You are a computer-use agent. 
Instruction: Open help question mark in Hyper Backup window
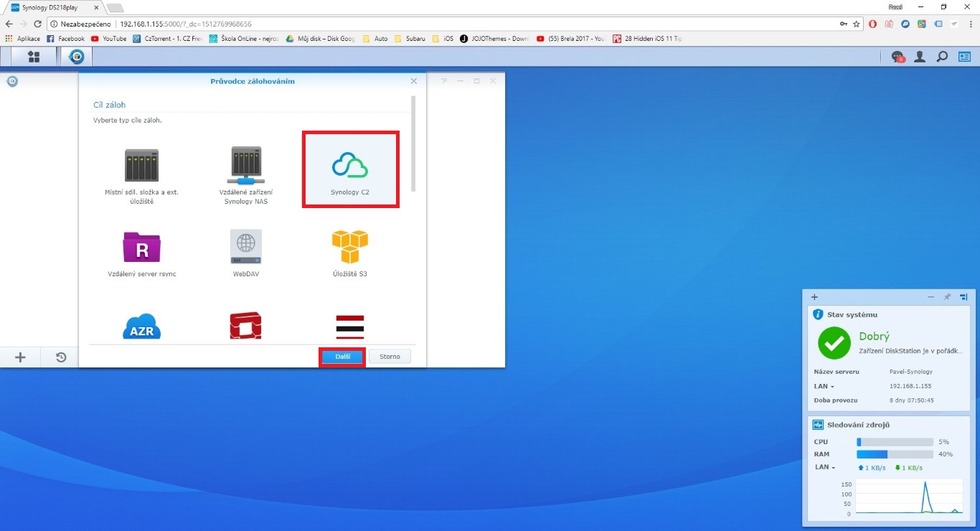pos(443,81)
